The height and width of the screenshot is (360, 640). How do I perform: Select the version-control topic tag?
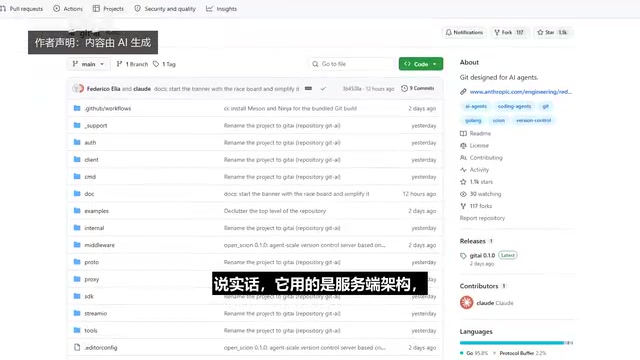[533, 120]
